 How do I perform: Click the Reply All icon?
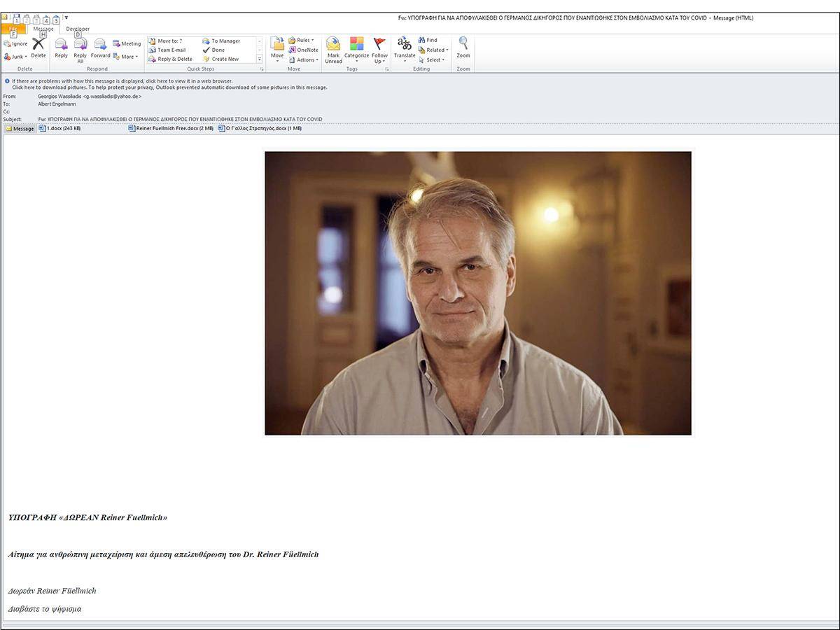[80, 50]
